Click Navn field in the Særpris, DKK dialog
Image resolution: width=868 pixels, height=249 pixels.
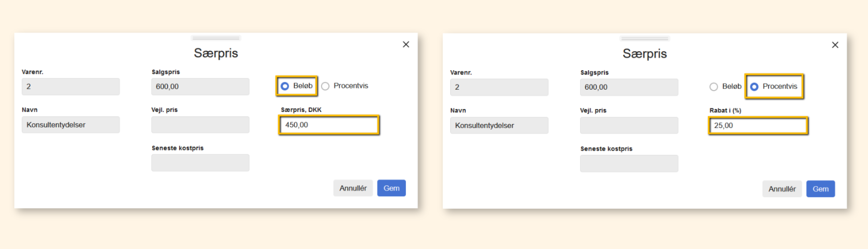tap(71, 125)
